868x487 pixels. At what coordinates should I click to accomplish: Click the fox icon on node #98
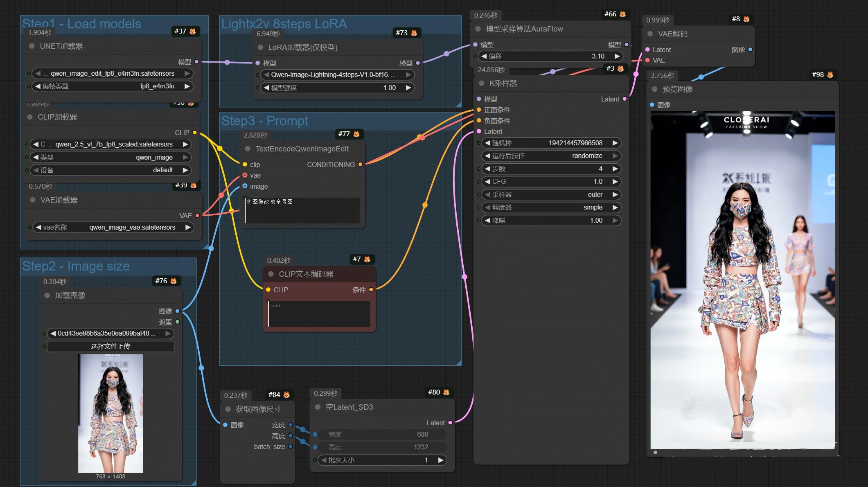point(830,74)
